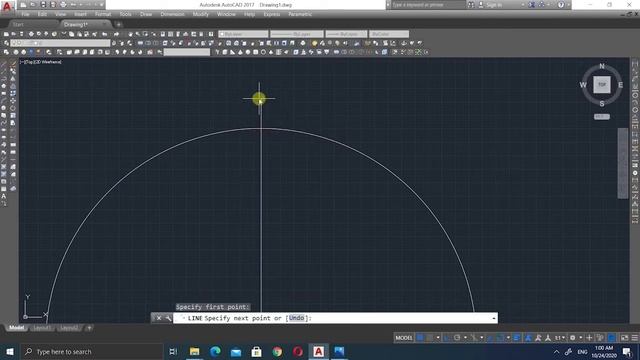Click the Redo arrow in Standard toolbar
The height and width of the screenshot is (360, 640).
pos(116,34)
